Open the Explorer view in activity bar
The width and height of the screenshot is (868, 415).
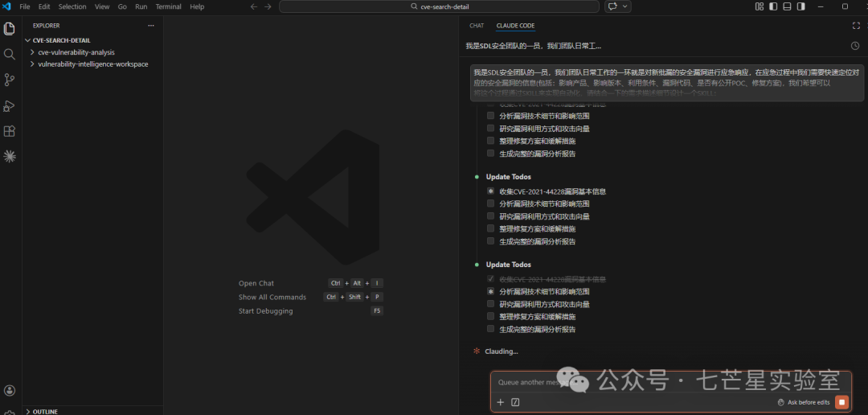pos(10,28)
